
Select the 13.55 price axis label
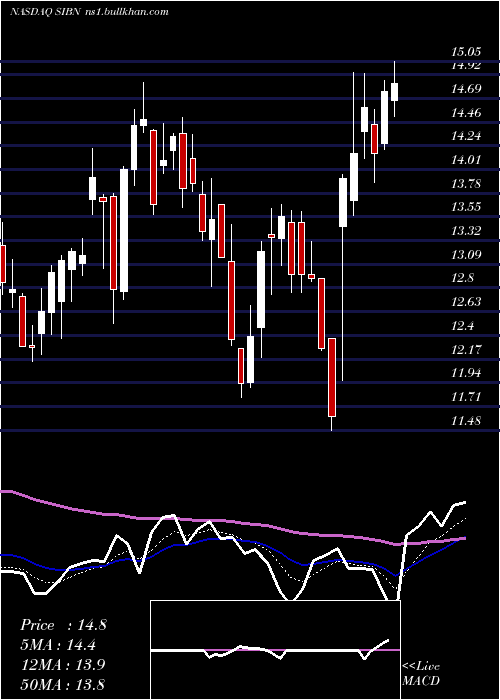pyautogui.click(x=466, y=207)
